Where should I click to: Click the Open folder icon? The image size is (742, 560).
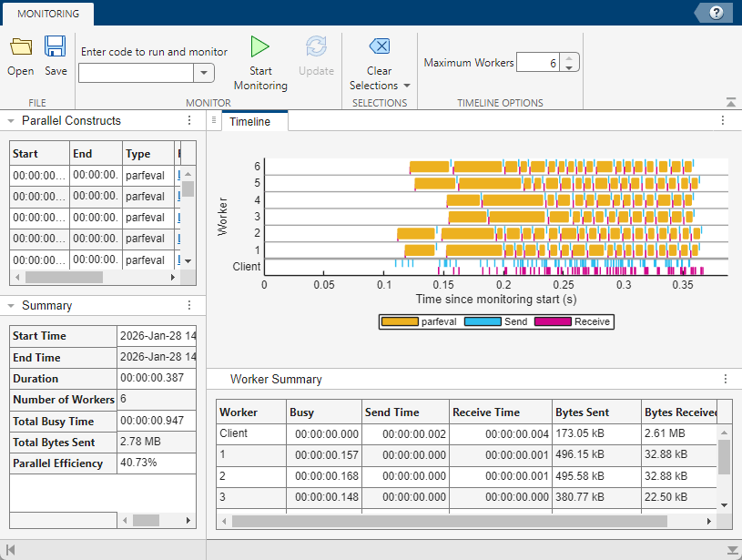[x=20, y=46]
